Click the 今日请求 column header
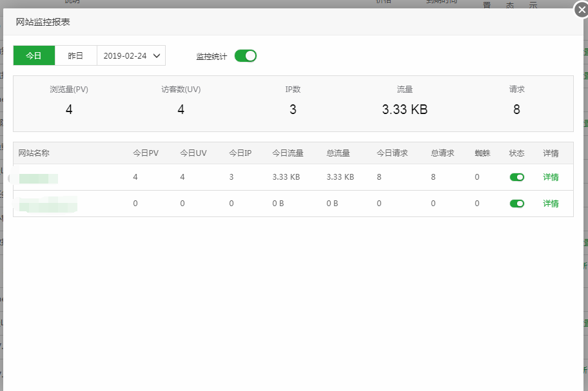Screen dimensions: 588x391 (x=392, y=153)
